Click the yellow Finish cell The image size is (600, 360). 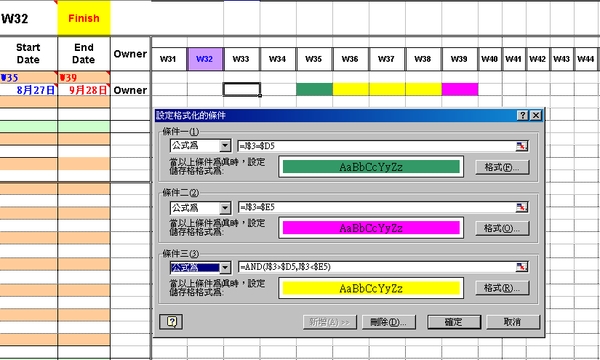[x=84, y=18]
